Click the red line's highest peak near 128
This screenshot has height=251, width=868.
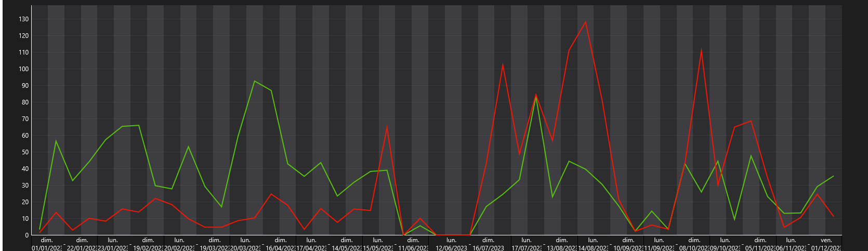(x=586, y=22)
